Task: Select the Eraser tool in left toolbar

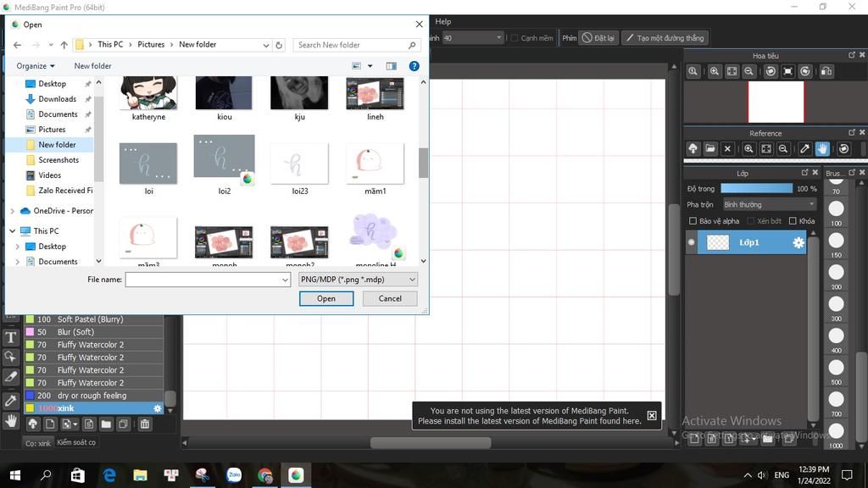Action: 10,377
